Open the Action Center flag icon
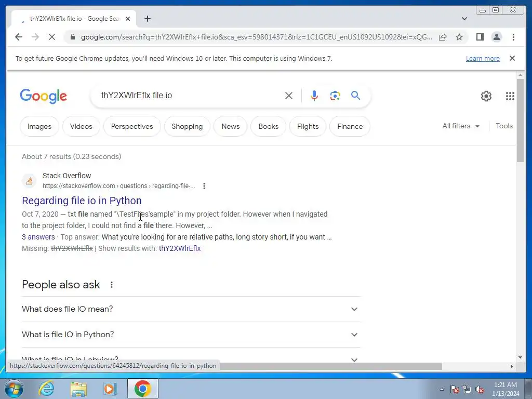The height and width of the screenshot is (399, 532). (x=454, y=389)
